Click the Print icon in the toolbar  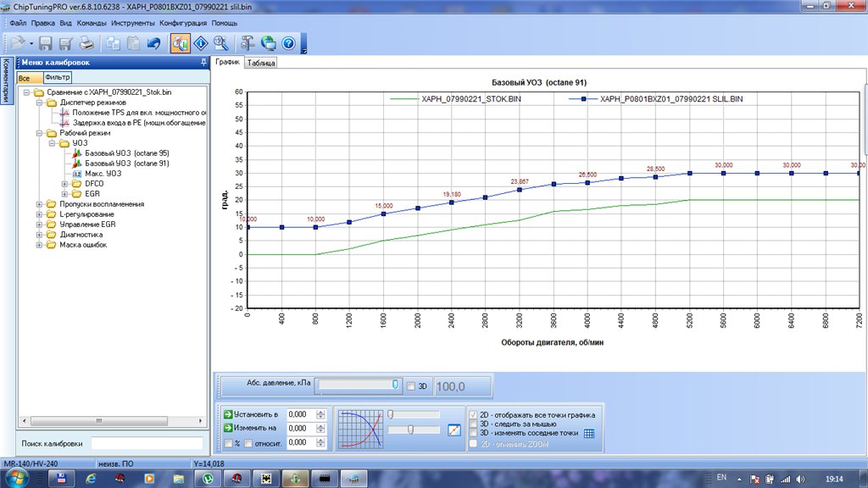86,43
